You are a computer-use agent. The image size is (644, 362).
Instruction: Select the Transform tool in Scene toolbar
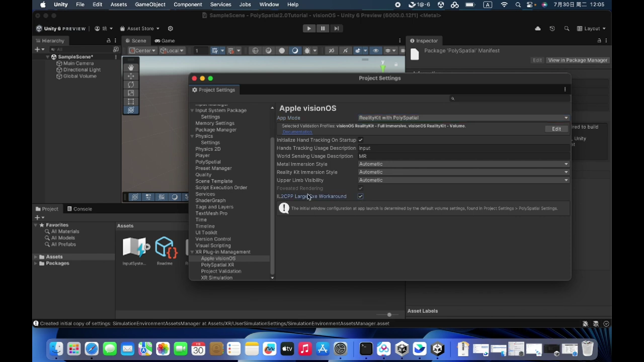point(131,110)
